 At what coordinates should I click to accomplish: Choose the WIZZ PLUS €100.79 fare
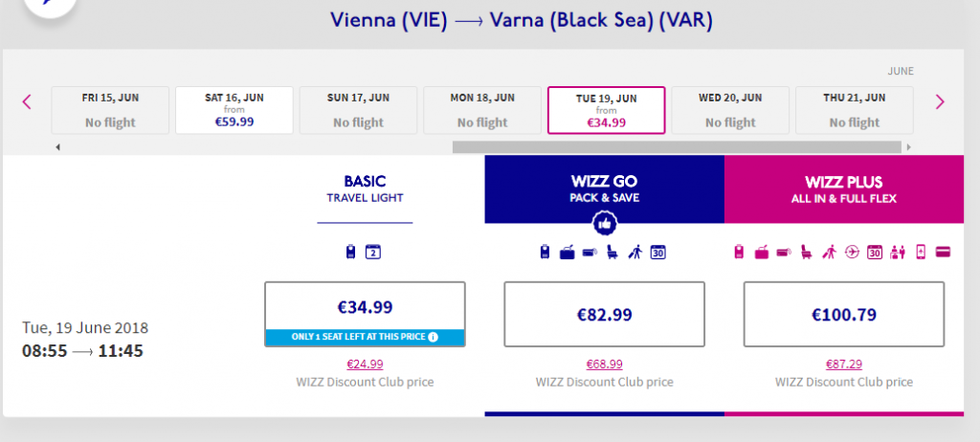click(844, 314)
